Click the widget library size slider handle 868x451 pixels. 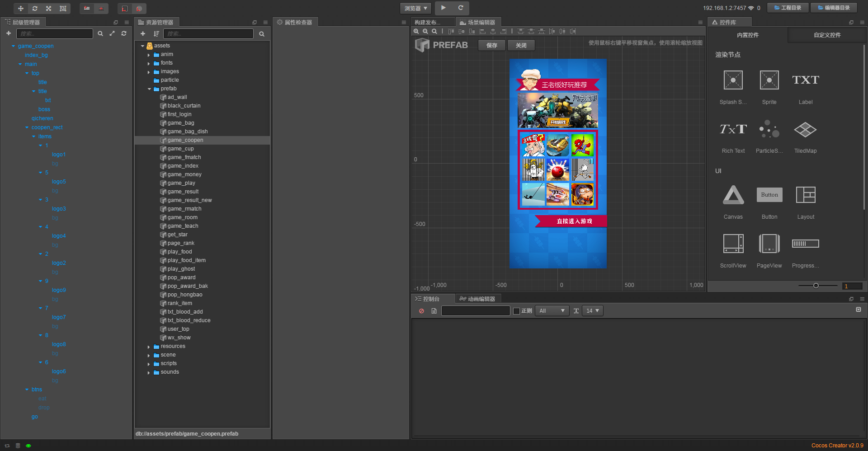[816, 286]
